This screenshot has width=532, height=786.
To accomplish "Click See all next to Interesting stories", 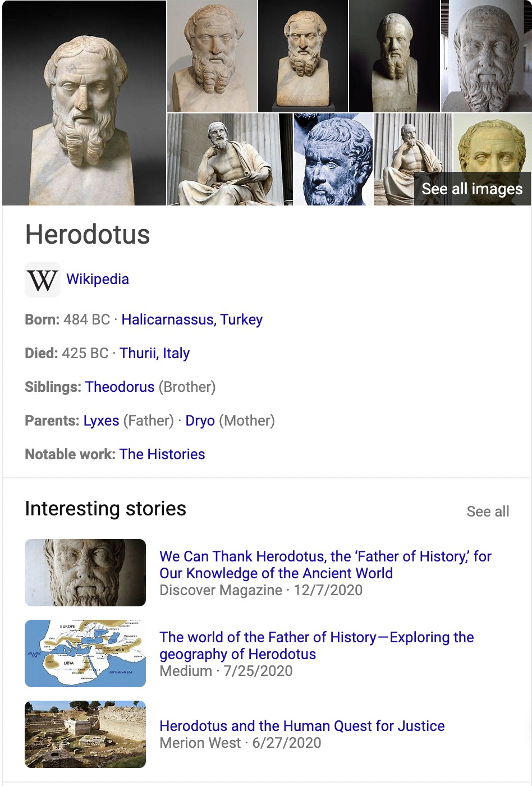I will [x=488, y=511].
